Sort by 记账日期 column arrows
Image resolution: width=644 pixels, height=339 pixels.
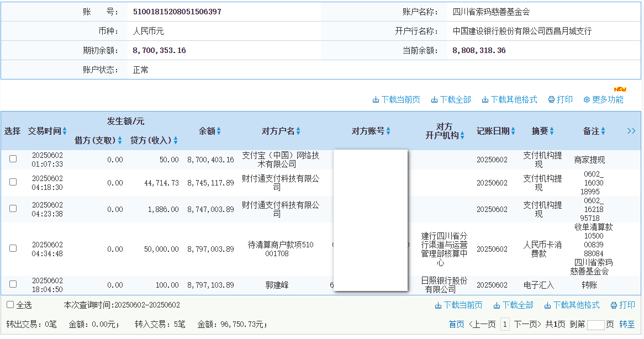(x=513, y=131)
